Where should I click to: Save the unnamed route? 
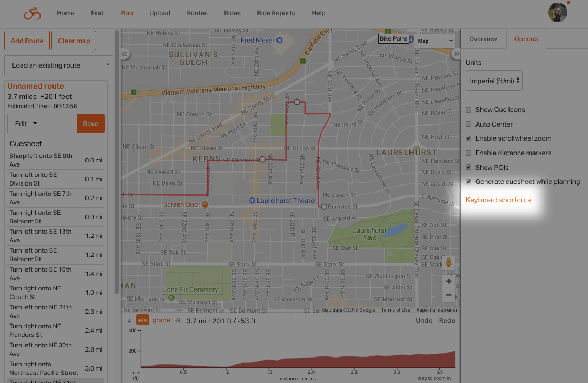pos(91,123)
